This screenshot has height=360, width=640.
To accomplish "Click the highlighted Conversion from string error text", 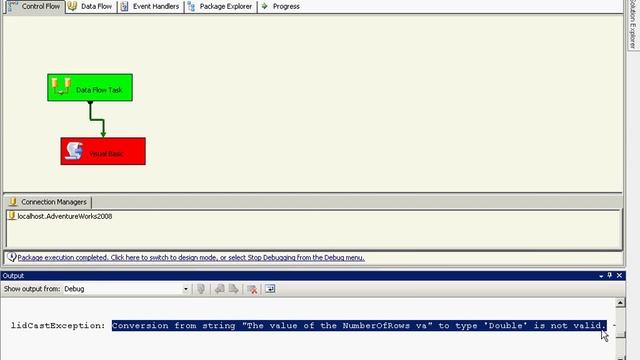I will coord(359,326).
